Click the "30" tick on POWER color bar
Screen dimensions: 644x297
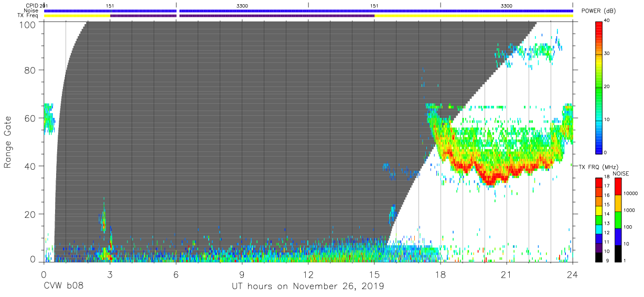pyautogui.click(x=607, y=54)
